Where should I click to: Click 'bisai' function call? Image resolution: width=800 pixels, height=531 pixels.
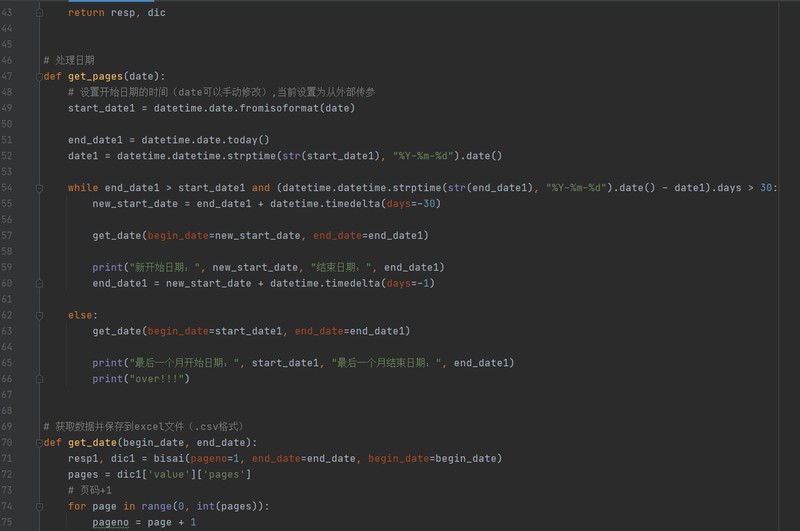click(x=169, y=459)
